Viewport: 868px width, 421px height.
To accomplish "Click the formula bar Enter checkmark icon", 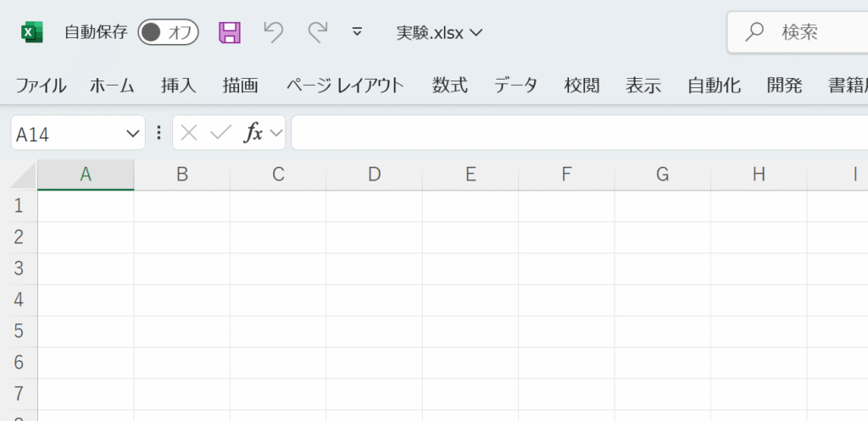I will tap(220, 133).
